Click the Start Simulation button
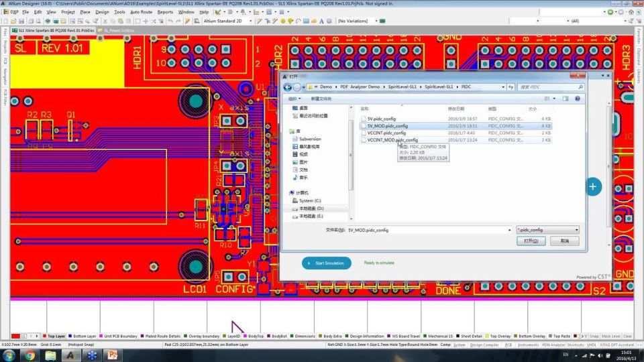This screenshot has width=644, height=362. pos(327,263)
